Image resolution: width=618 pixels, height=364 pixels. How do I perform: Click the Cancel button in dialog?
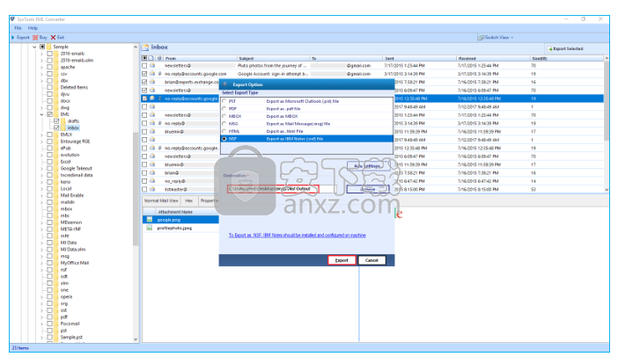[x=372, y=260]
